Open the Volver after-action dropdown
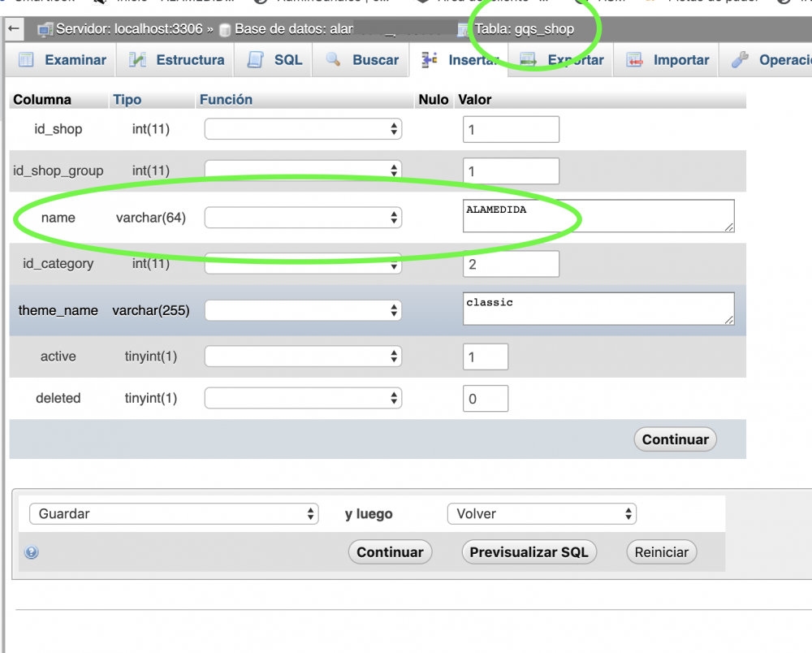Screen dimensions: 812x653 point(542,513)
